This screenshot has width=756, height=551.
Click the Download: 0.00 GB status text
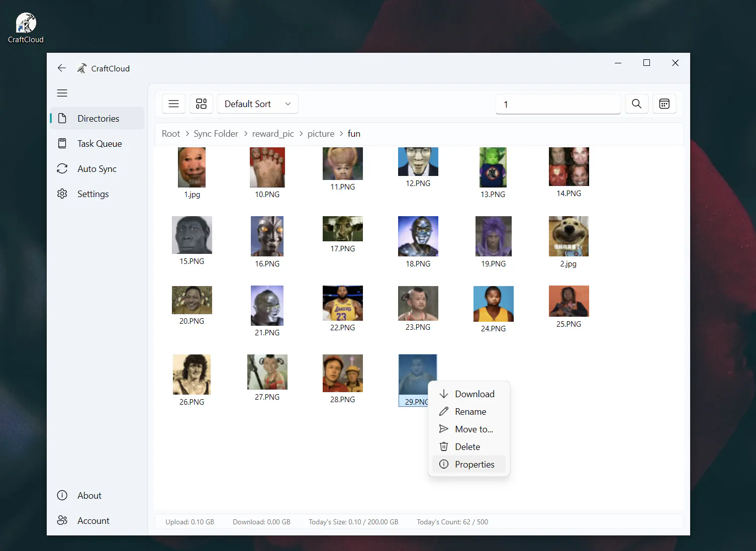point(261,522)
